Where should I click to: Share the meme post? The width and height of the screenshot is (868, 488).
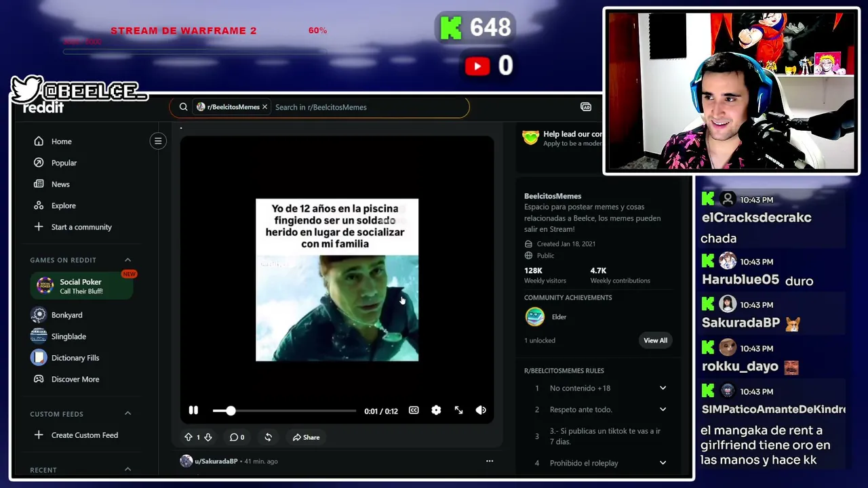(306, 437)
